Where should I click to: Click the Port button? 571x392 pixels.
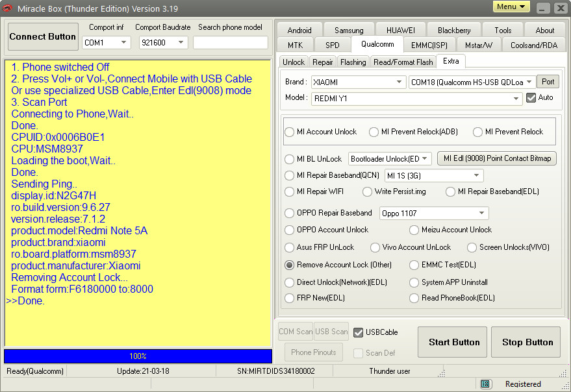[x=548, y=82]
